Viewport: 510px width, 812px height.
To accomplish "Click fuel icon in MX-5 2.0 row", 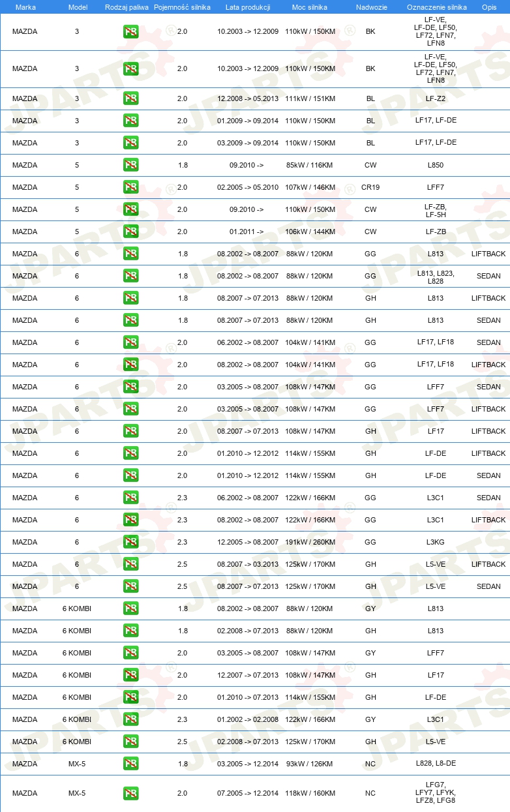I will pos(130,793).
